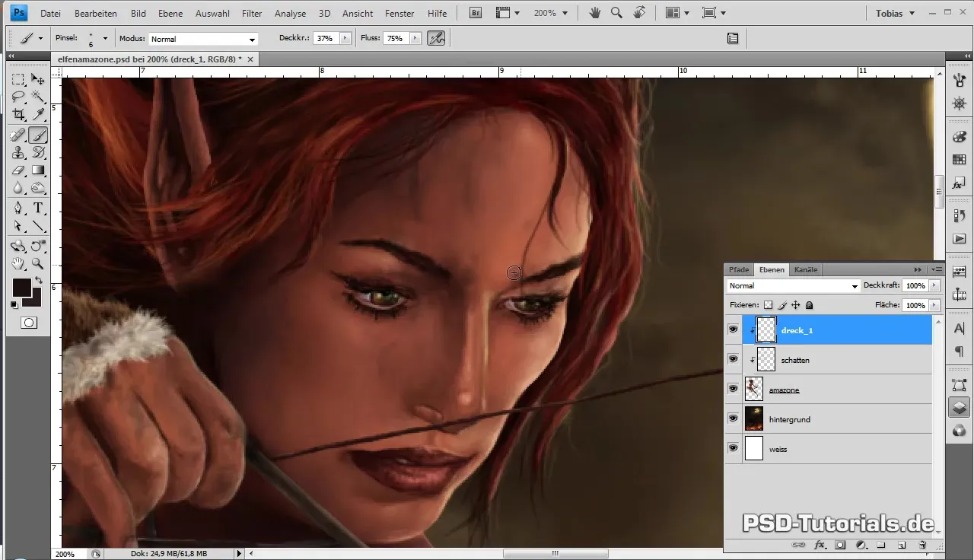
Task: Create a new layer group
Action: (x=881, y=545)
